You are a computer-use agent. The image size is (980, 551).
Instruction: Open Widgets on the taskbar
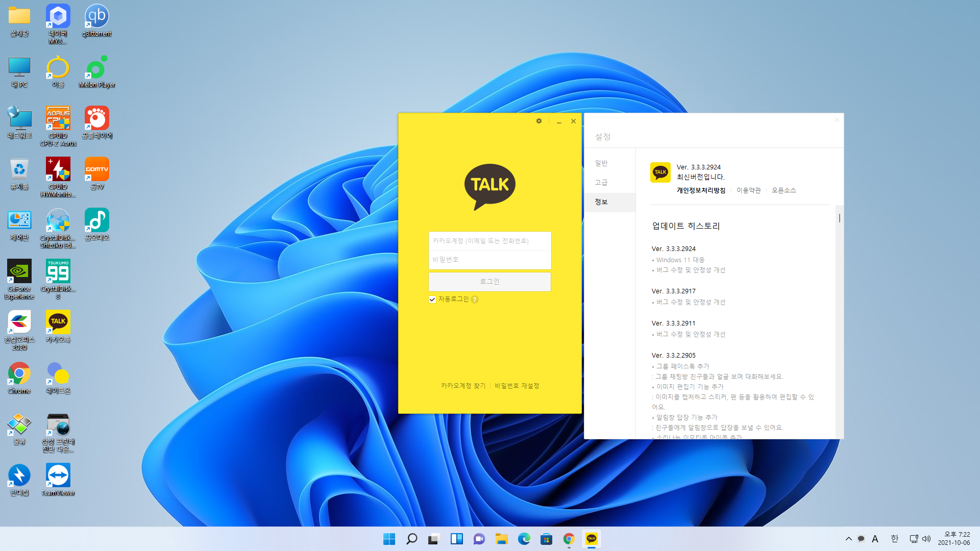tap(456, 539)
